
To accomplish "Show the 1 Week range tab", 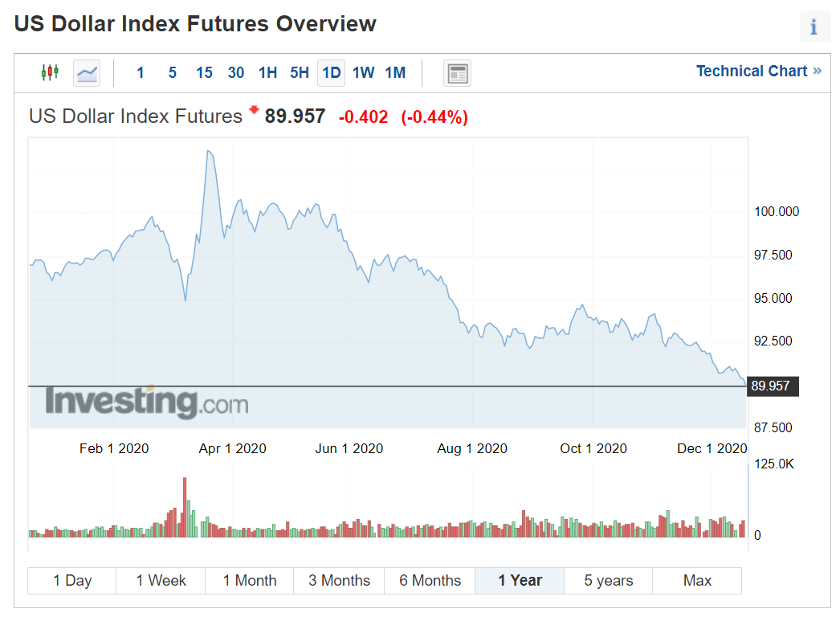I will pyautogui.click(x=161, y=581).
